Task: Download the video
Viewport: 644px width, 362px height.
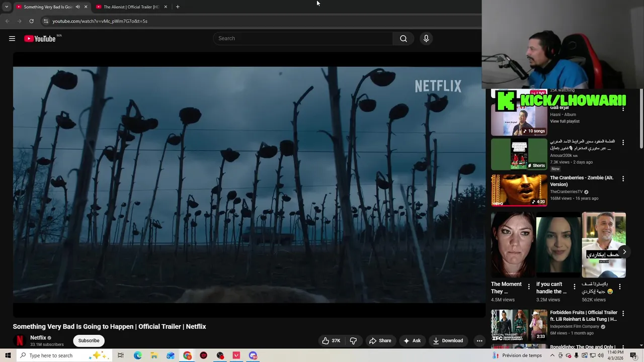Action: [448, 340]
